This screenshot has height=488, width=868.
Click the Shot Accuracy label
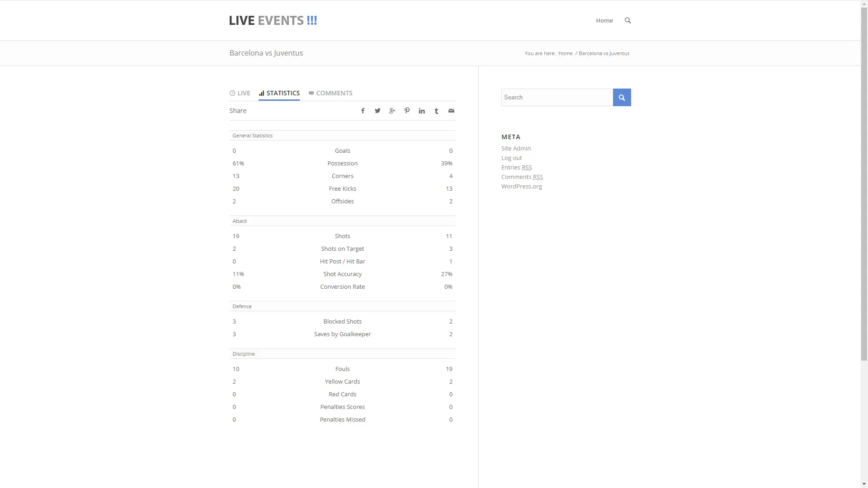pos(342,274)
